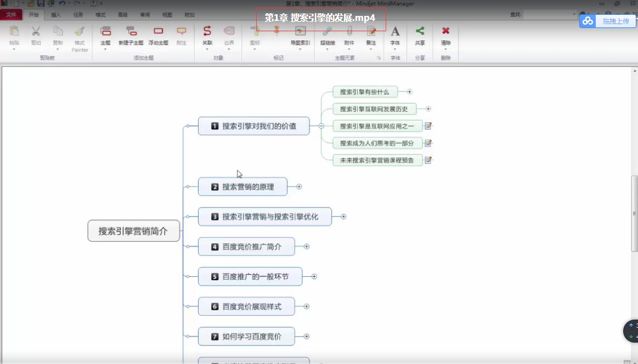Open notes on 未来搜索引擎营销课程预告 topic
The image size is (638, 364).
[428, 160]
